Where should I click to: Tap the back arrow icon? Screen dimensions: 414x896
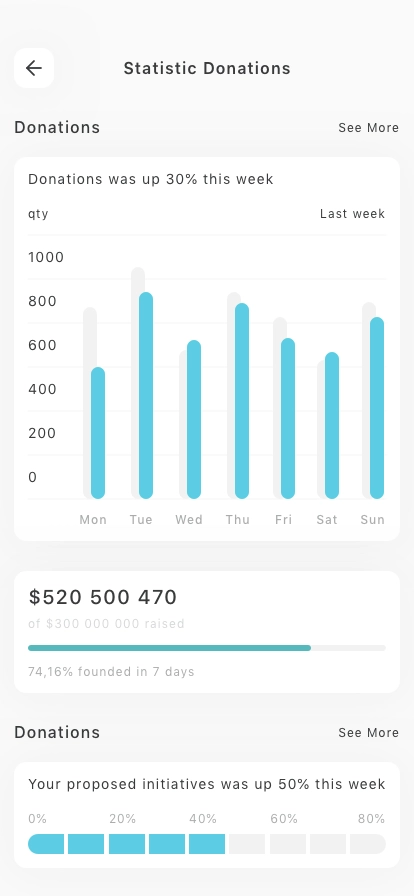[x=34, y=68]
